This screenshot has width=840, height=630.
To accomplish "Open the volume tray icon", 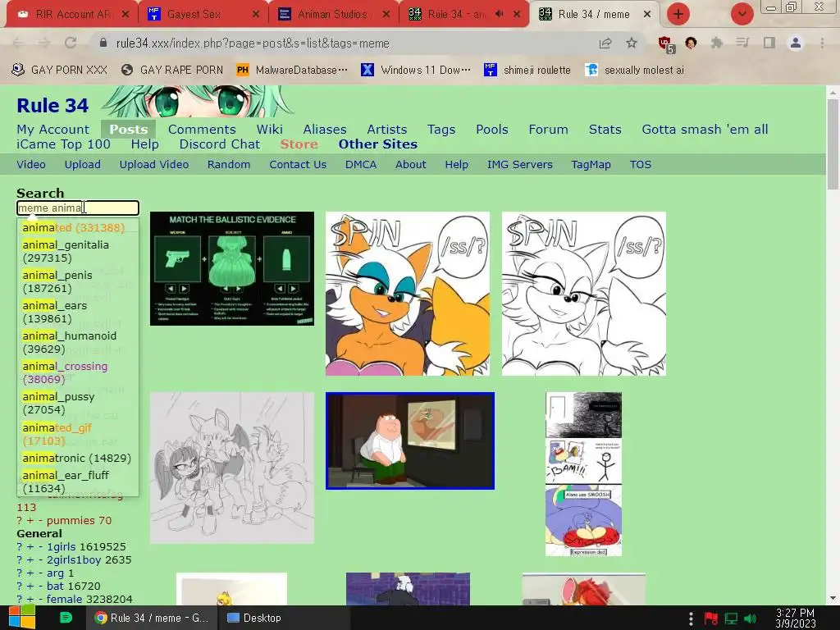I will 751,619.
